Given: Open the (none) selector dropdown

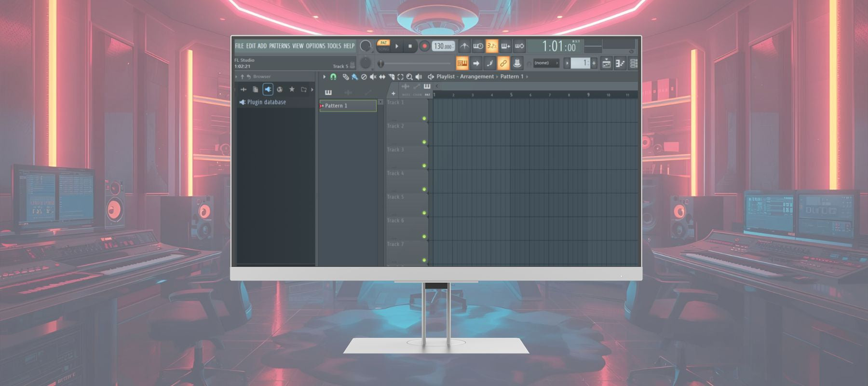Looking at the screenshot, I should click(545, 63).
